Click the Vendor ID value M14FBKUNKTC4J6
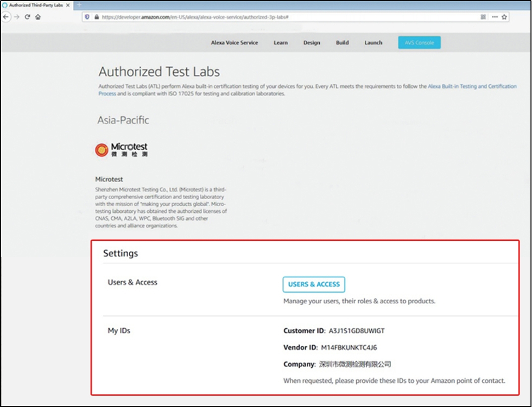This screenshot has height=407, width=532. 349,348
